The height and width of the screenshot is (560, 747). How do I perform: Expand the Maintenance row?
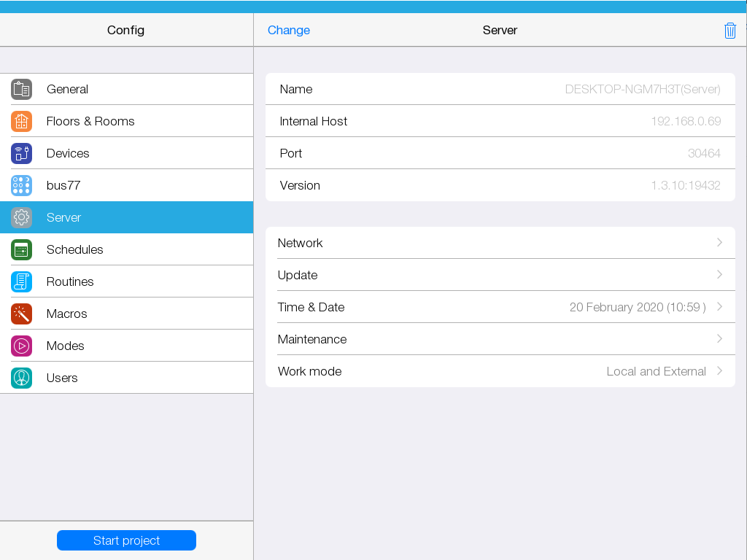tap(500, 339)
